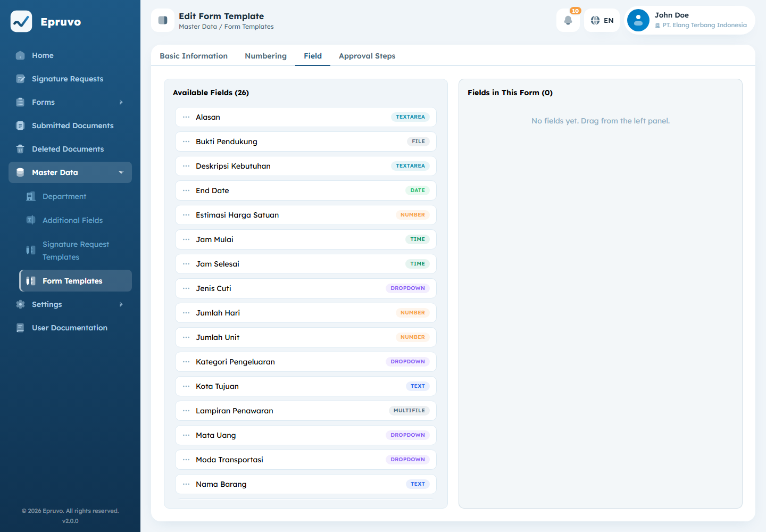
Task: Click the Signature Requests sidebar icon
Action: click(20, 79)
